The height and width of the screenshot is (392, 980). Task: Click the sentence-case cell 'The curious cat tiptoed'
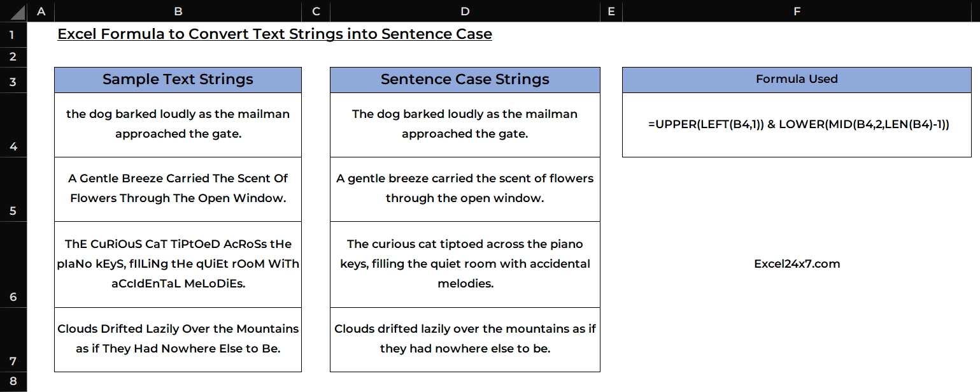tap(465, 264)
